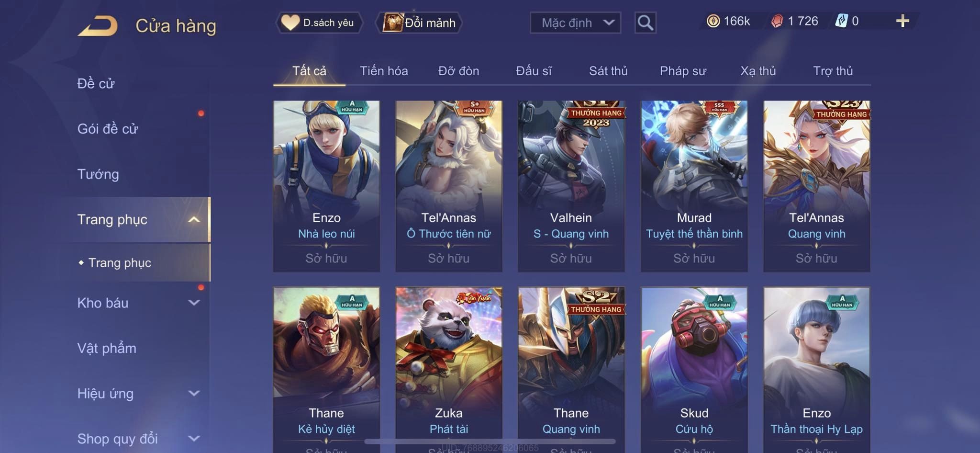This screenshot has height=453, width=980.
Task: Select the Tiến hóa filter tab
Action: point(384,71)
